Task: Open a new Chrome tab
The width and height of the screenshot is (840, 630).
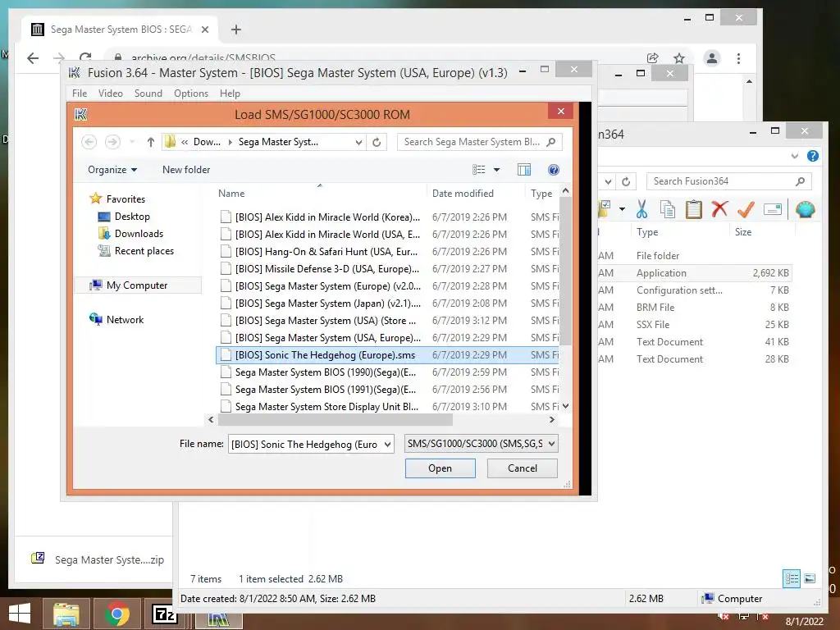Action: pos(236,30)
